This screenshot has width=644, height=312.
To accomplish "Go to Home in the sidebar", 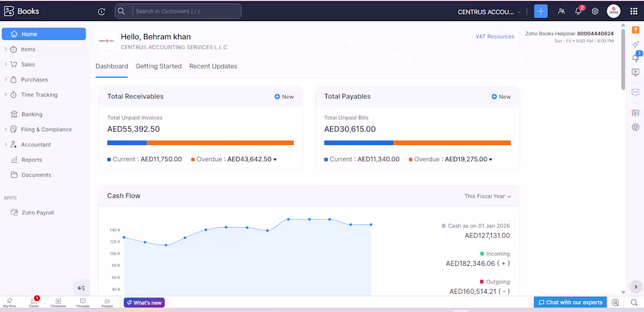I will tap(44, 34).
